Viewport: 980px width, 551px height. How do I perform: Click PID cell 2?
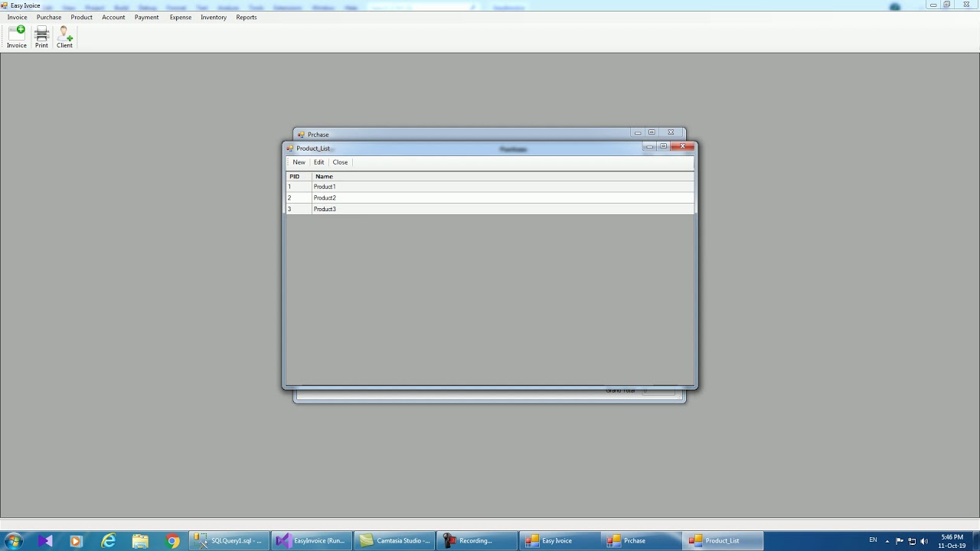[x=299, y=197]
